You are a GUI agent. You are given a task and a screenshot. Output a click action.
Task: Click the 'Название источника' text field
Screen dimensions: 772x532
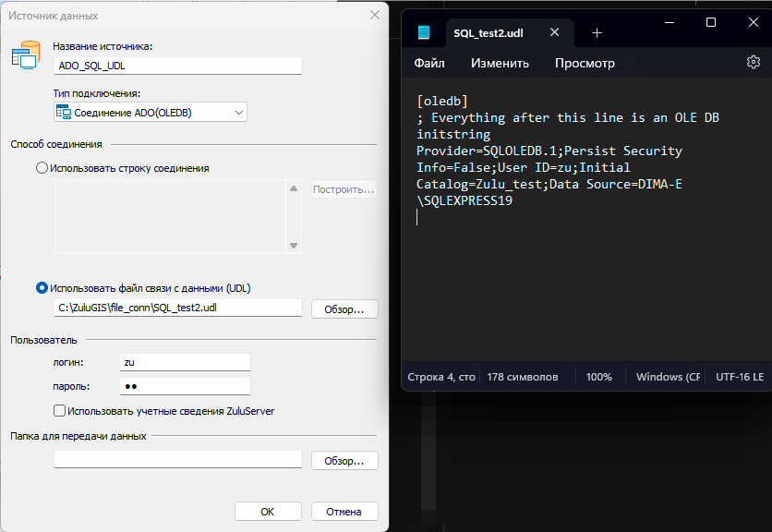coord(177,66)
